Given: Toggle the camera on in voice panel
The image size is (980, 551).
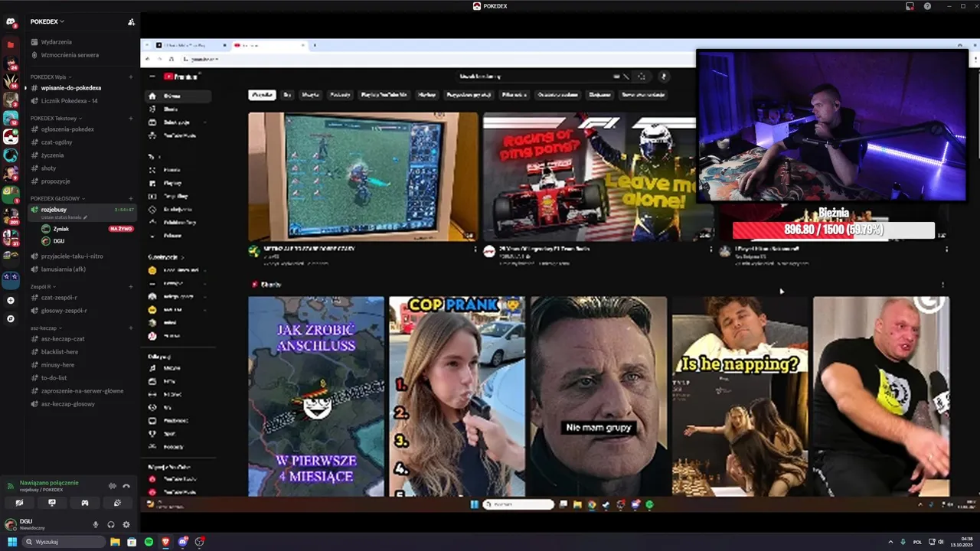Looking at the screenshot, I should [19, 503].
